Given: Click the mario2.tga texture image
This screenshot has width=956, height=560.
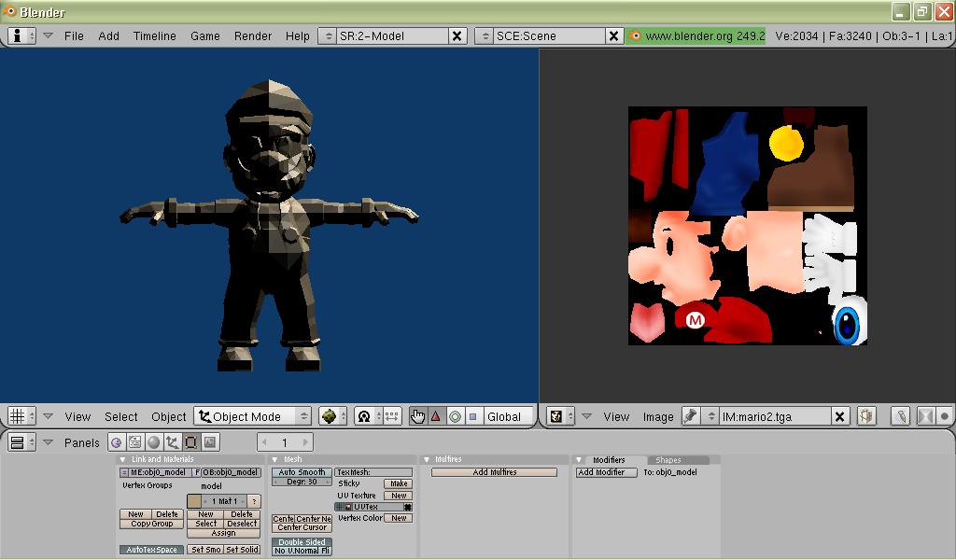Looking at the screenshot, I should click(747, 226).
